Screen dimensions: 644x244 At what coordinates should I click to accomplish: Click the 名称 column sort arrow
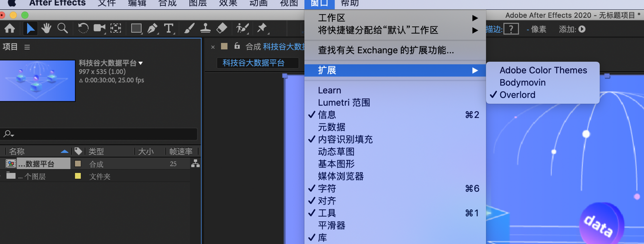click(64, 151)
